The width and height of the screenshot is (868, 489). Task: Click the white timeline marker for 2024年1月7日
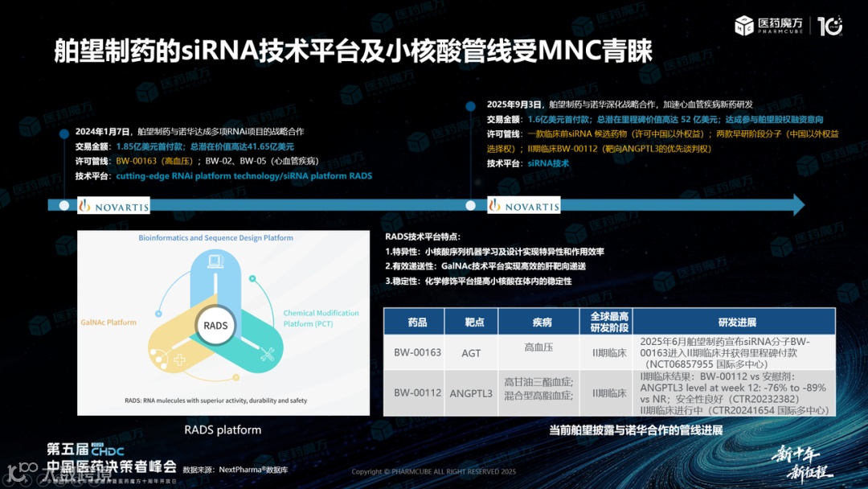pyautogui.click(x=64, y=205)
